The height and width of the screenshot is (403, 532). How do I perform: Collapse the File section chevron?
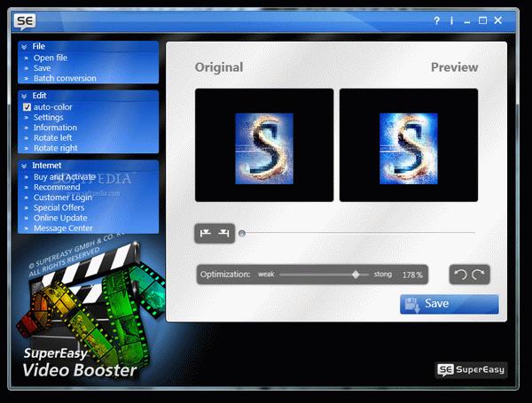click(24, 47)
